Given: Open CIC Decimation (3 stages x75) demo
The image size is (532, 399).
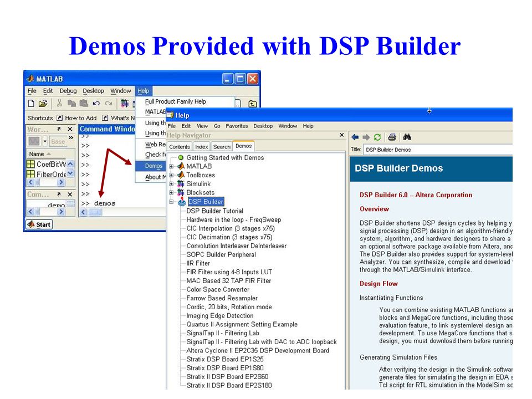Looking at the screenshot, I should point(229,237).
